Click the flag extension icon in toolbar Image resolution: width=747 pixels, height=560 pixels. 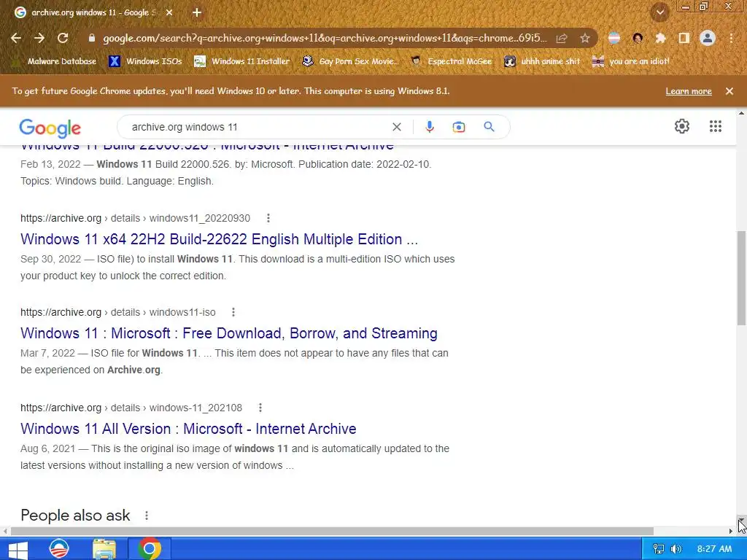click(614, 38)
